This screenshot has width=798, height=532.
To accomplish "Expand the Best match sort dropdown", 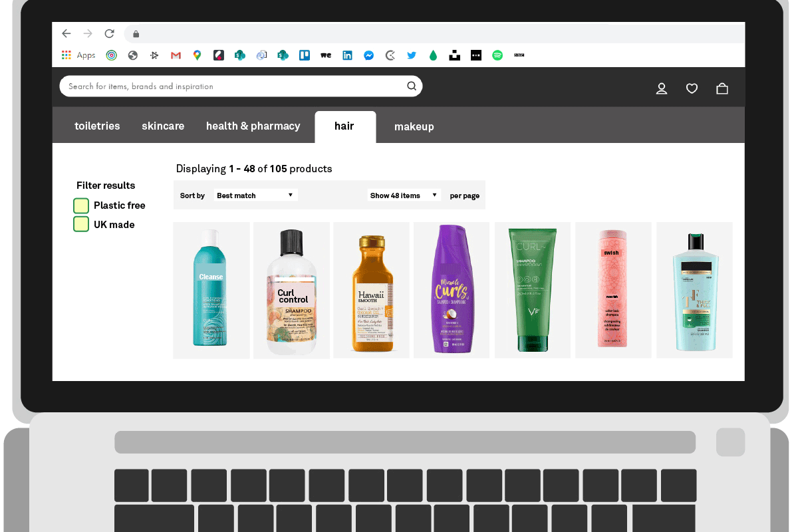I will pos(255,196).
